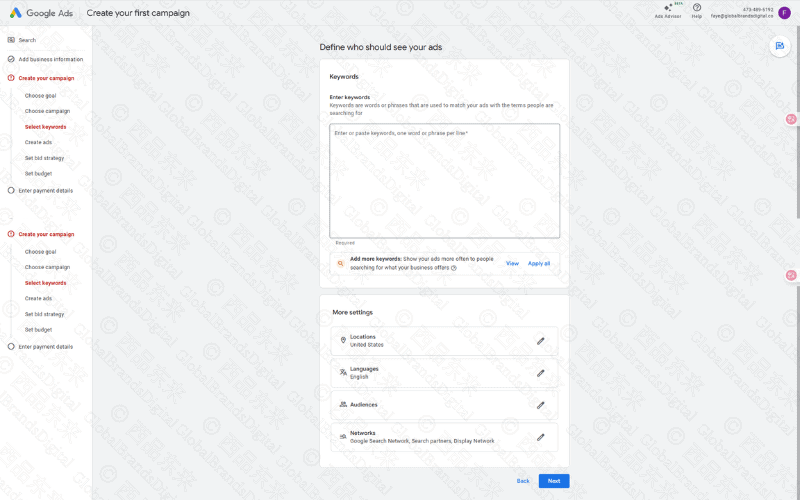
Task: Click the Help question mark icon
Action: [696, 8]
